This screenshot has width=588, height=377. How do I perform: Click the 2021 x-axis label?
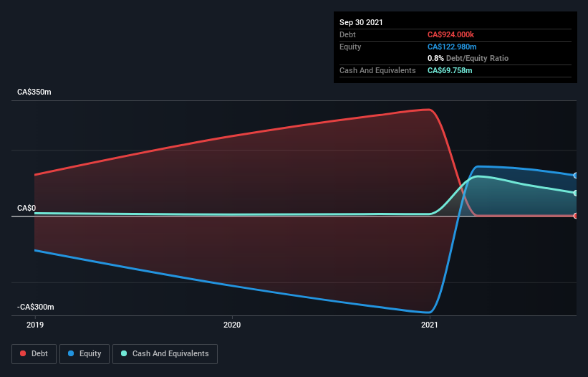430,325
